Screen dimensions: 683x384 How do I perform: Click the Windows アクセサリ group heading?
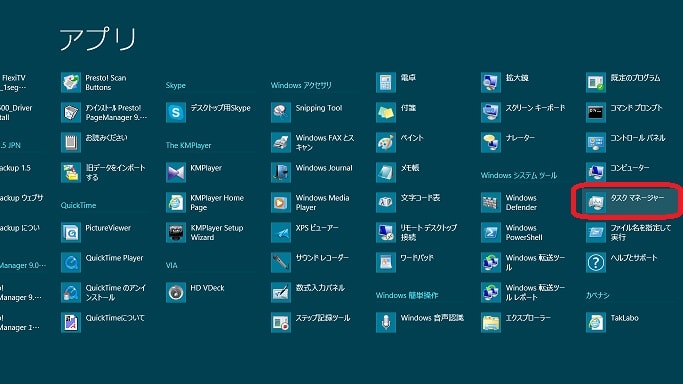(301, 85)
